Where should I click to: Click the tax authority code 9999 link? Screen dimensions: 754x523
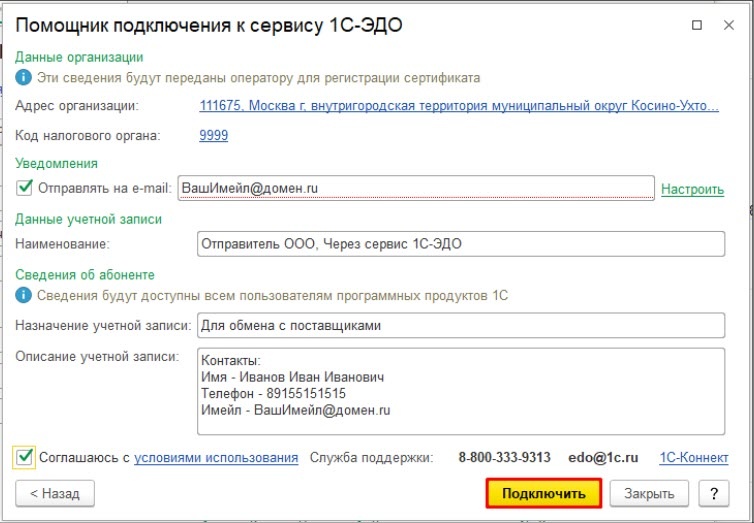click(214, 135)
